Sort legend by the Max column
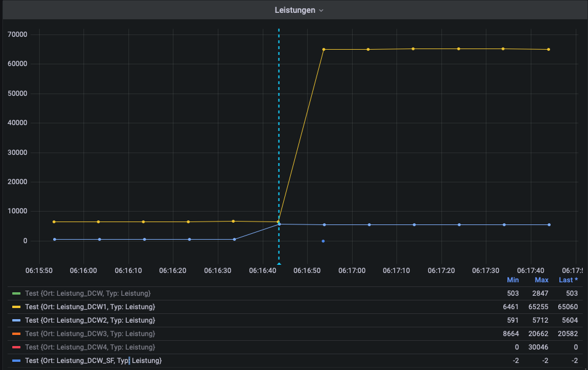The width and height of the screenshot is (588, 370). pyautogui.click(x=541, y=280)
